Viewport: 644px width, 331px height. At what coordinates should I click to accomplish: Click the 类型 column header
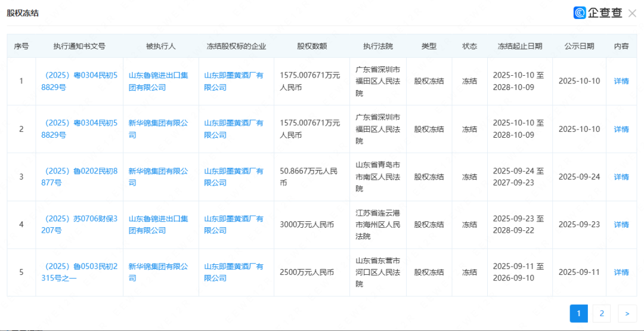(429, 46)
